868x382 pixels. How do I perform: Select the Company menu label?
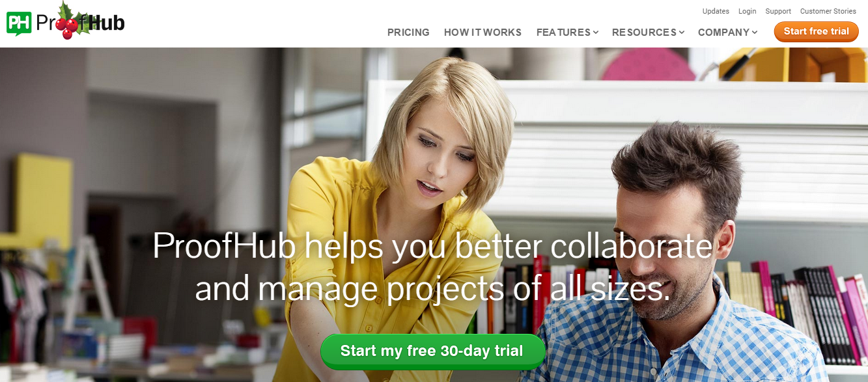click(x=723, y=33)
